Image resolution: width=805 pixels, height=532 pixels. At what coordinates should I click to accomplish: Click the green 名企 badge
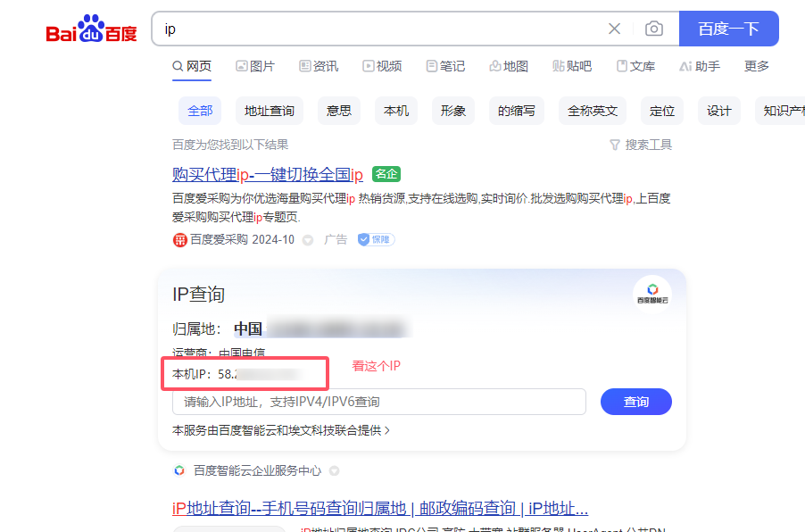[386, 174]
